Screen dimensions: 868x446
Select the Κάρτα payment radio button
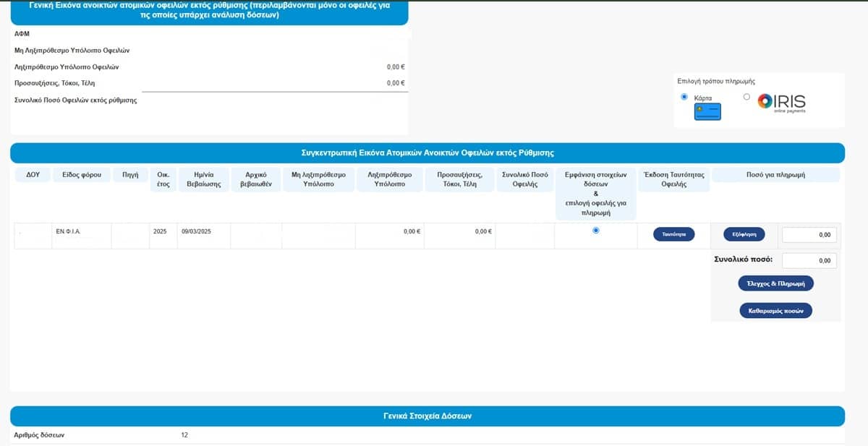coord(684,97)
